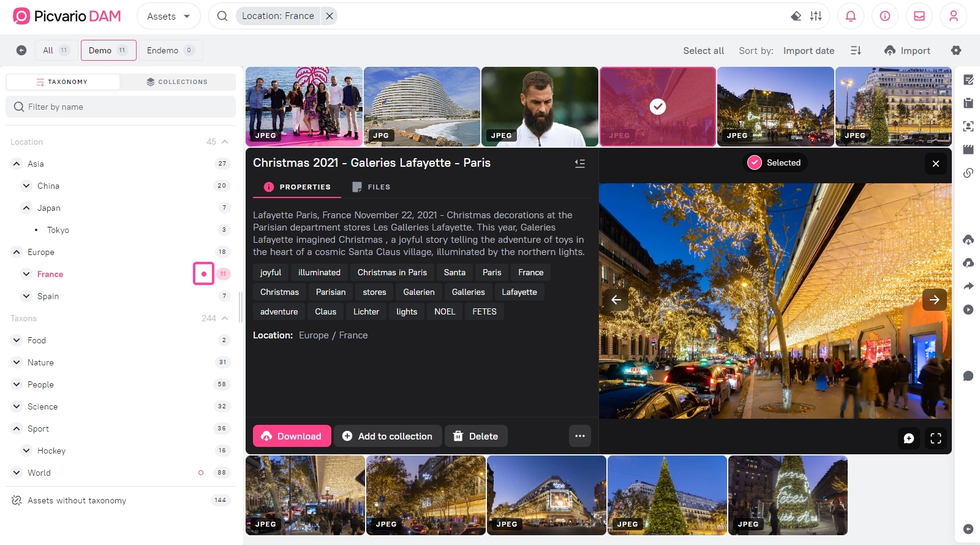Click the chat bubble icon in right sidebar
The height and width of the screenshot is (545, 980).
click(968, 376)
